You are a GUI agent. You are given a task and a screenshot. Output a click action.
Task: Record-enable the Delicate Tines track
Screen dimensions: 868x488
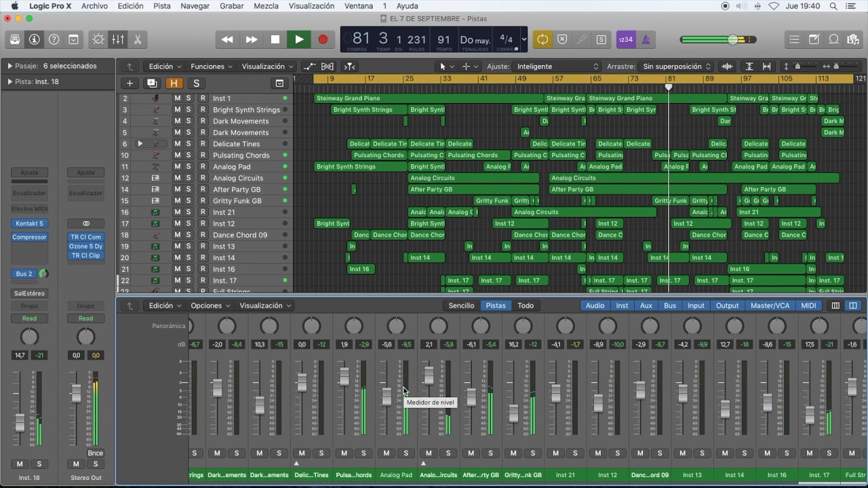tap(202, 144)
